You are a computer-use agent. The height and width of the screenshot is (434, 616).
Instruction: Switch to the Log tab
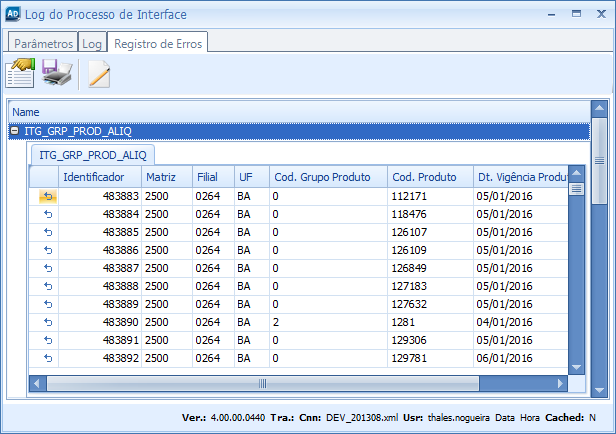[x=92, y=44]
